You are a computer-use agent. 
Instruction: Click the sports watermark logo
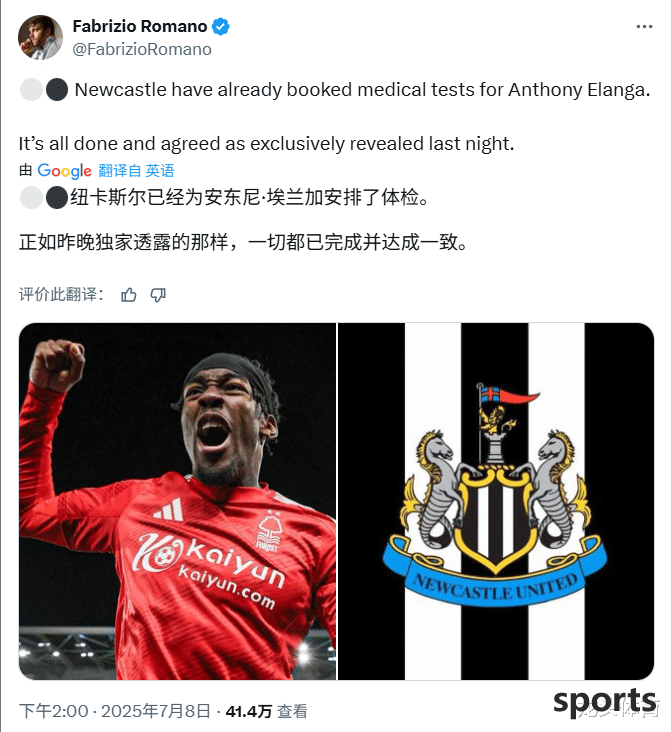pyautogui.click(x=605, y=702)
